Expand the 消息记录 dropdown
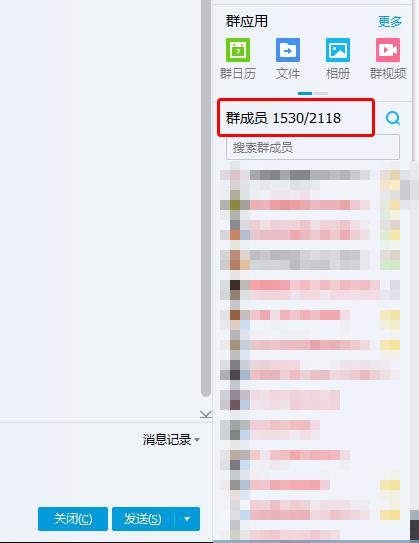The image size is (419, 543). [171, 440]
